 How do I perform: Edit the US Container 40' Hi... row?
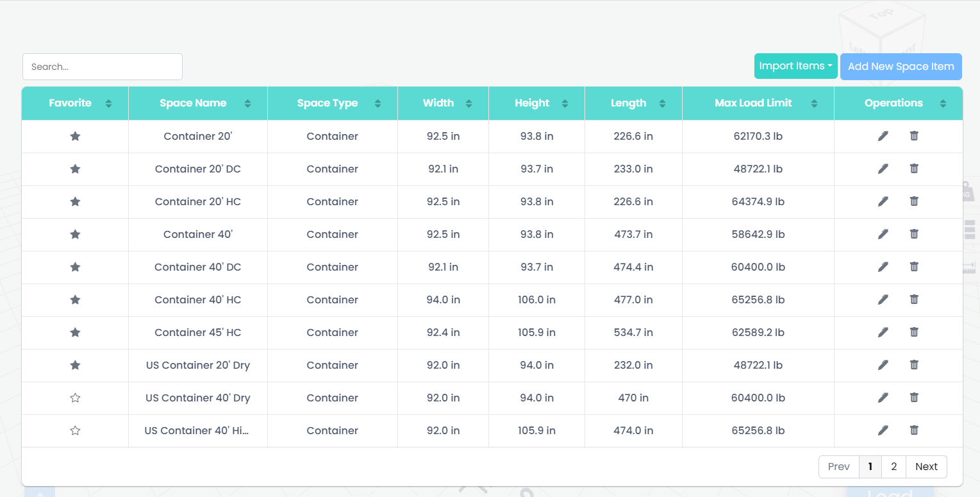point(883,430)
